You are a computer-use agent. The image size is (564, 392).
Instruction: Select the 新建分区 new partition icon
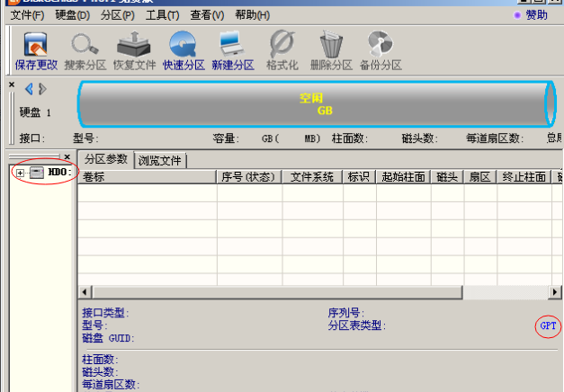(233, 50)
